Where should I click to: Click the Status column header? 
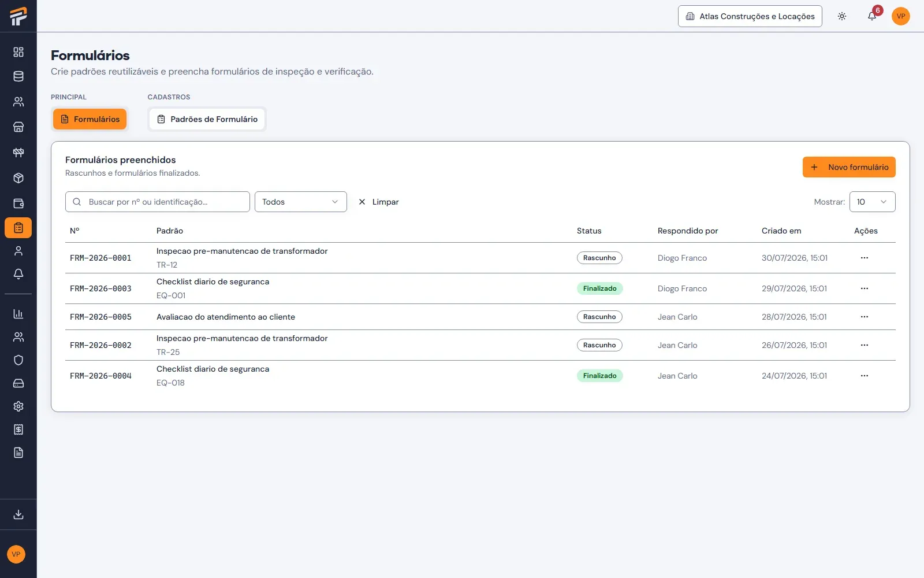pyautogui.click(x=589, y=231)
